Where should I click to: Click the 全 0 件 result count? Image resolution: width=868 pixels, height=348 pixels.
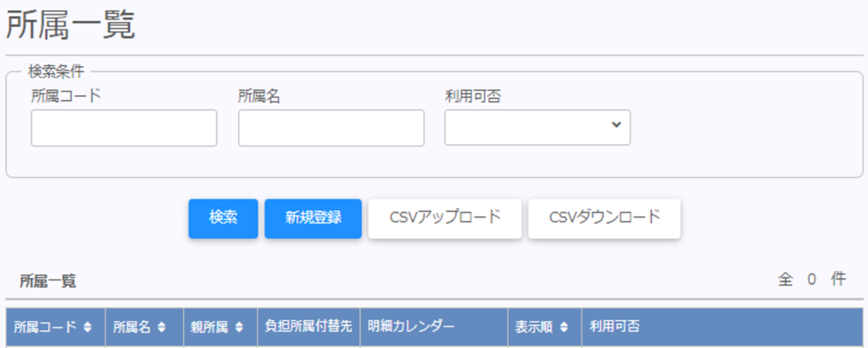[811, 279]
